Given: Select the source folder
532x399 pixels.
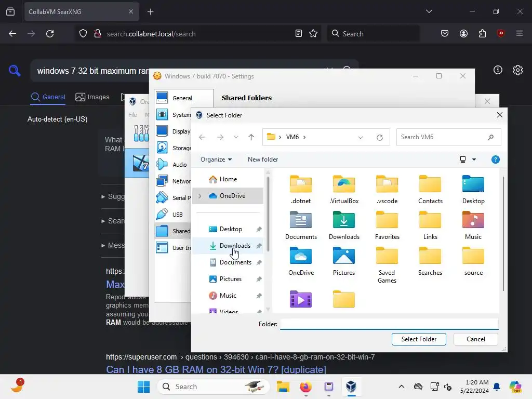Looking at the screenshot, I should [x=473, y=261].
